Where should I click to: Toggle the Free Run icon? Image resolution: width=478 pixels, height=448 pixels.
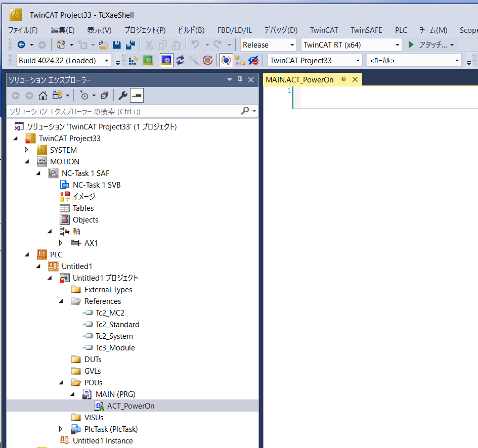(x=207, y=60)
